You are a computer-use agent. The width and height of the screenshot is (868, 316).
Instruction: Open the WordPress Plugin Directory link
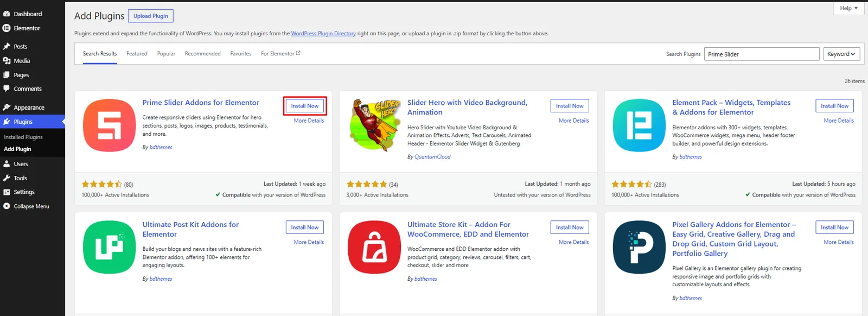[323, 34]
